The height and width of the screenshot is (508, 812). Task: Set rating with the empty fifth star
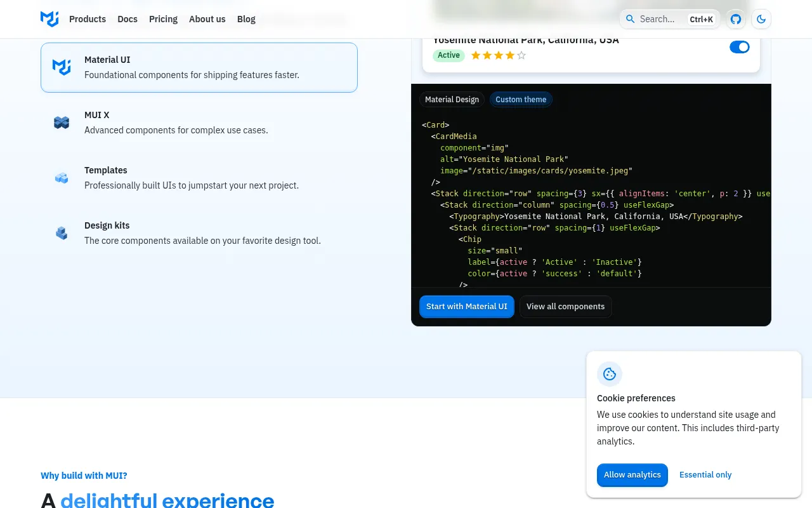coord(521,55)
